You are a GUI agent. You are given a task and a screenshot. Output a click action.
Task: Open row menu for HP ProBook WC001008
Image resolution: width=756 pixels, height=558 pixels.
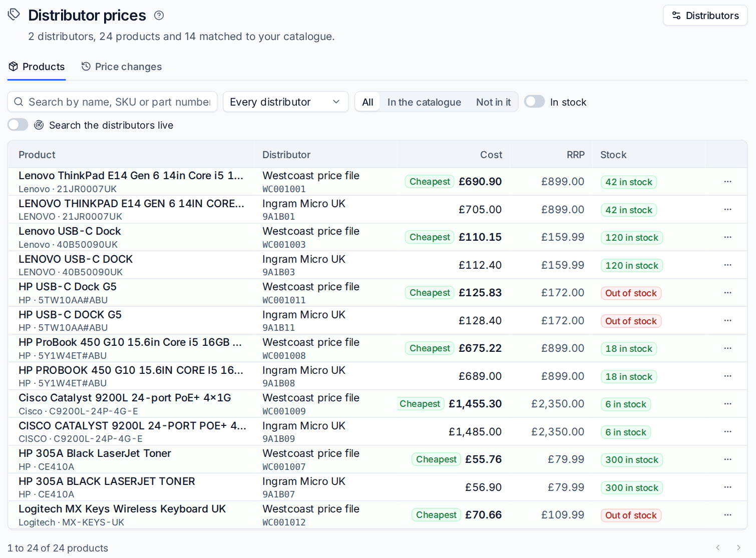pyautogui.click(x=727, y=348)
